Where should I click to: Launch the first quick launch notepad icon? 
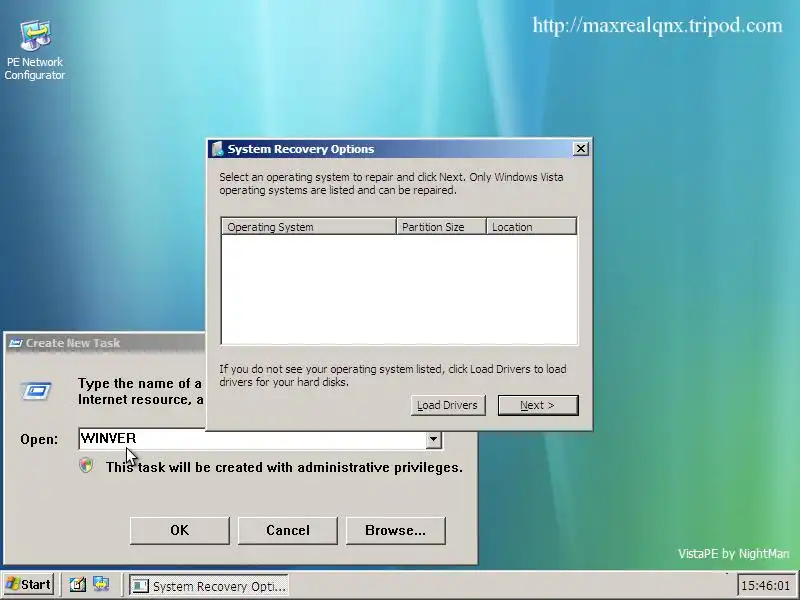click(78, 584)
